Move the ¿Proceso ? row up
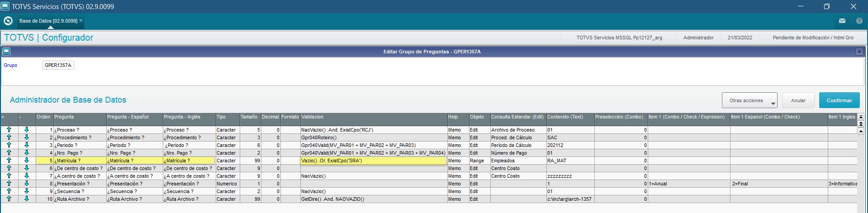 (9, 130)
